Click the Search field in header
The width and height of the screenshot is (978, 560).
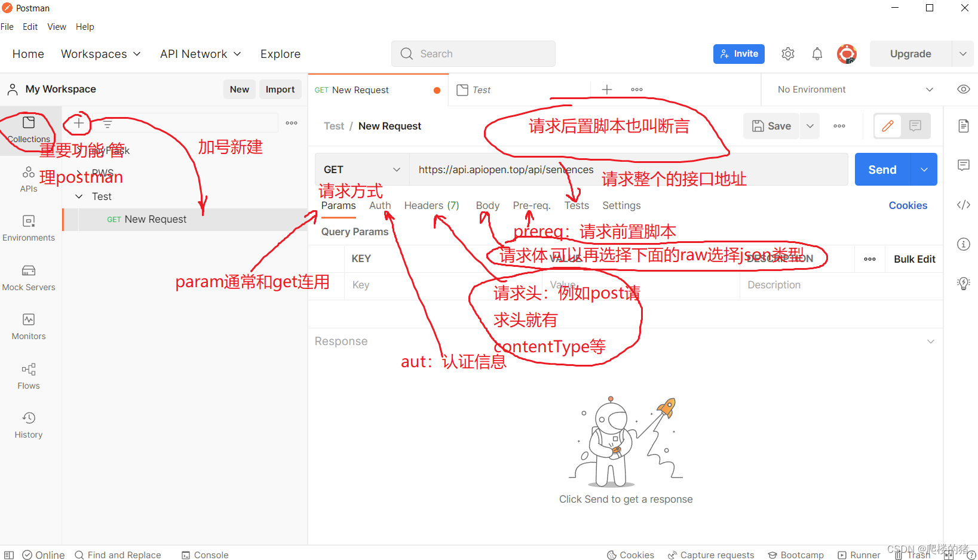click(x=473, y=54)
